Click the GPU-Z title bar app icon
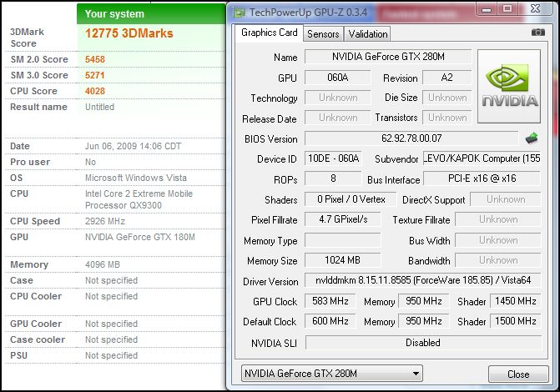Image resolution: width=560 pixels, height=392 pixels. (x=240, y=13)
